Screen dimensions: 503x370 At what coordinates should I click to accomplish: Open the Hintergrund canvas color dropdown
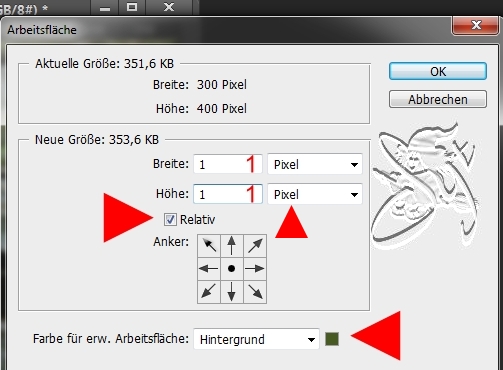pyautogui.click(x=256, y=339)
